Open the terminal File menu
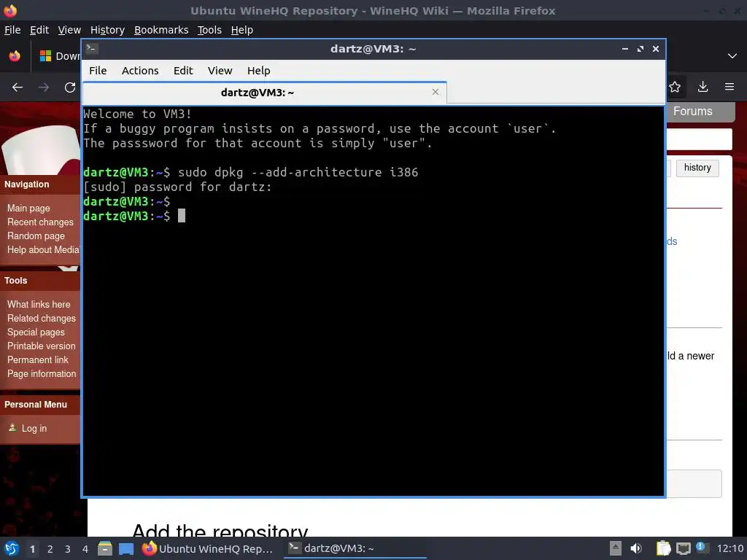The image size is (747, 560). [98, 71]
